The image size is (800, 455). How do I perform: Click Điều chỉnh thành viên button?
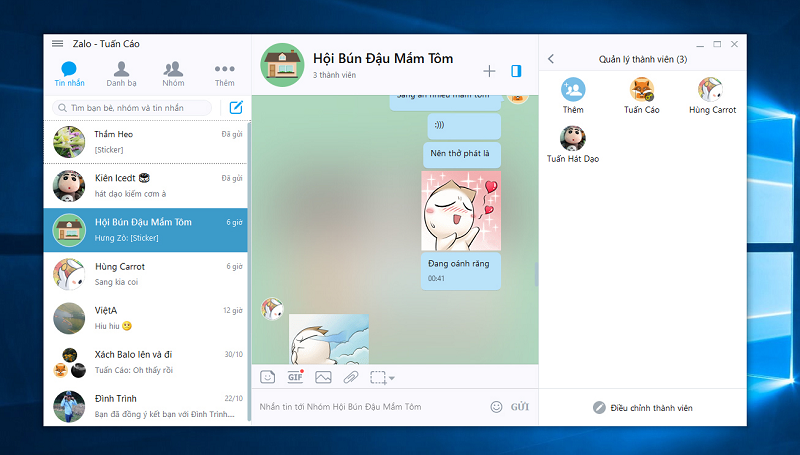tap(642, 408)
